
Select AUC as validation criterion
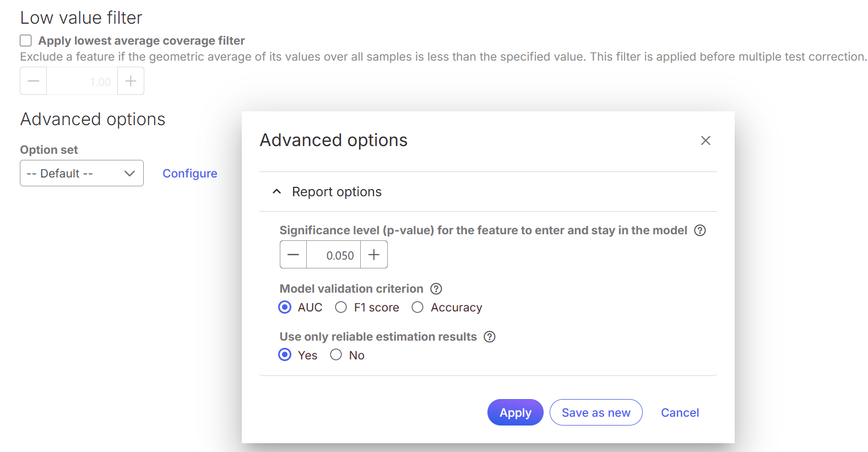pyautogui.click(x=285, y=307)
